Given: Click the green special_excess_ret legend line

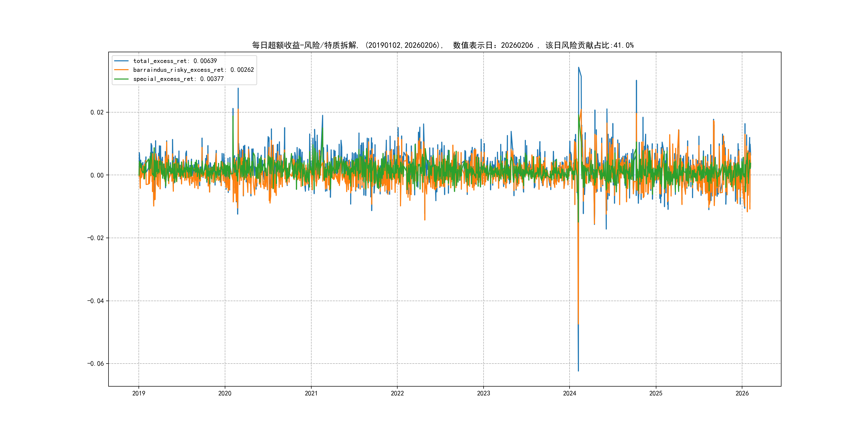Looking at the screenshot, I should click(121, 79).
